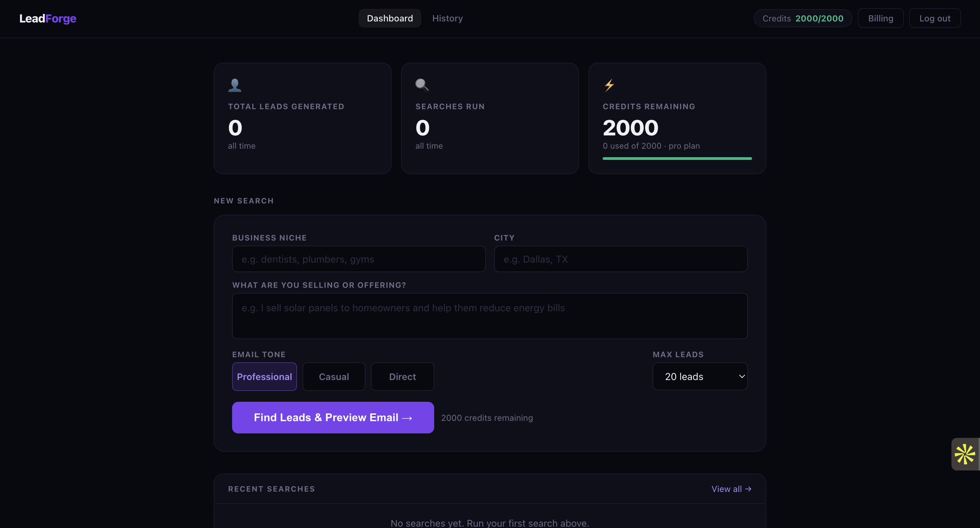
Task: Click the person icon in Total Leads card
Action: click(235, 85)
